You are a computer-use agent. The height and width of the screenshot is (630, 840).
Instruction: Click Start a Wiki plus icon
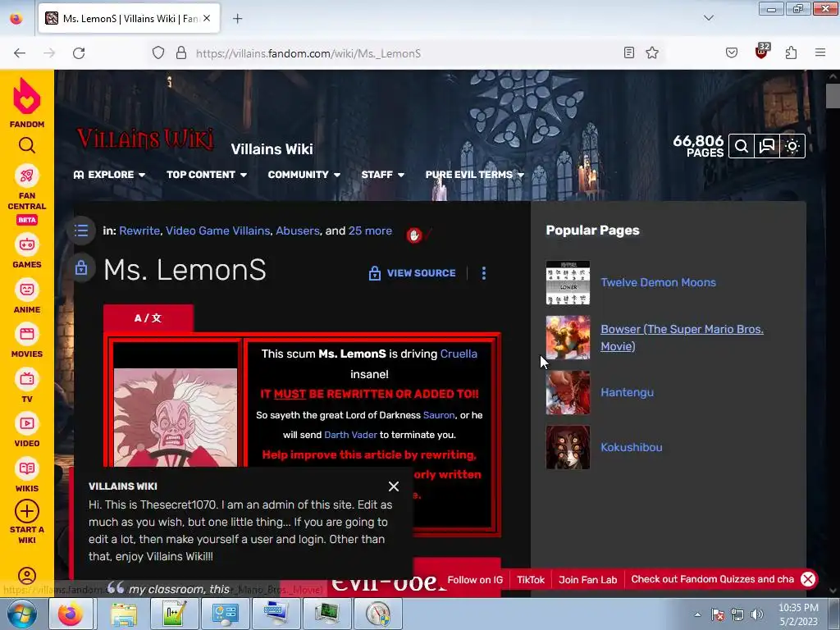[x=27, y=511]
